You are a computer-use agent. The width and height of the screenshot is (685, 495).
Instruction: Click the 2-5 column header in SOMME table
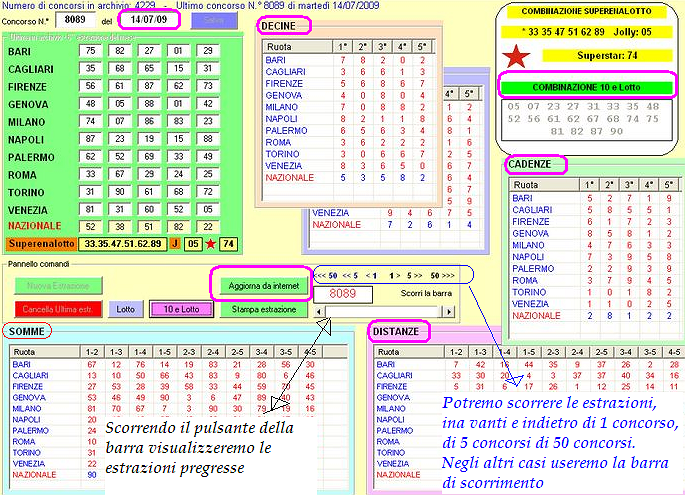(237, 352)
